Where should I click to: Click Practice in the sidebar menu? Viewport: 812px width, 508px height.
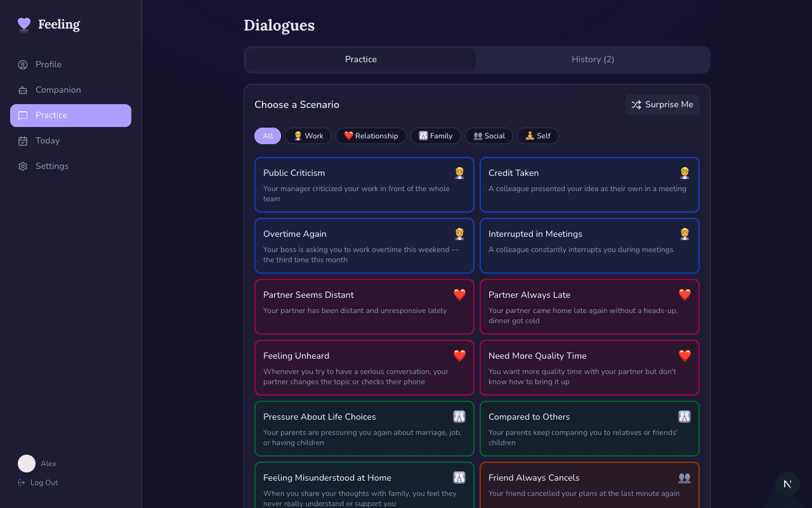(70, 116)
